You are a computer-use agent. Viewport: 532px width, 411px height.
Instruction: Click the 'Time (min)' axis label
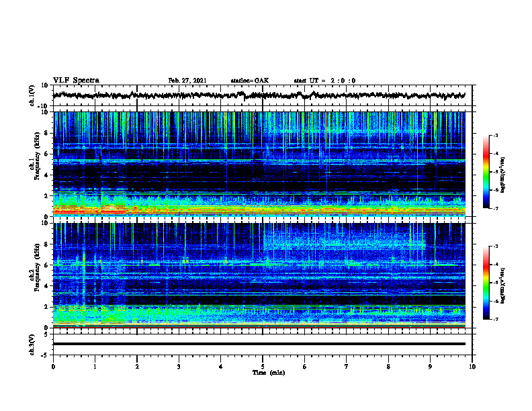pyautogui.click(x=269, y=373)
